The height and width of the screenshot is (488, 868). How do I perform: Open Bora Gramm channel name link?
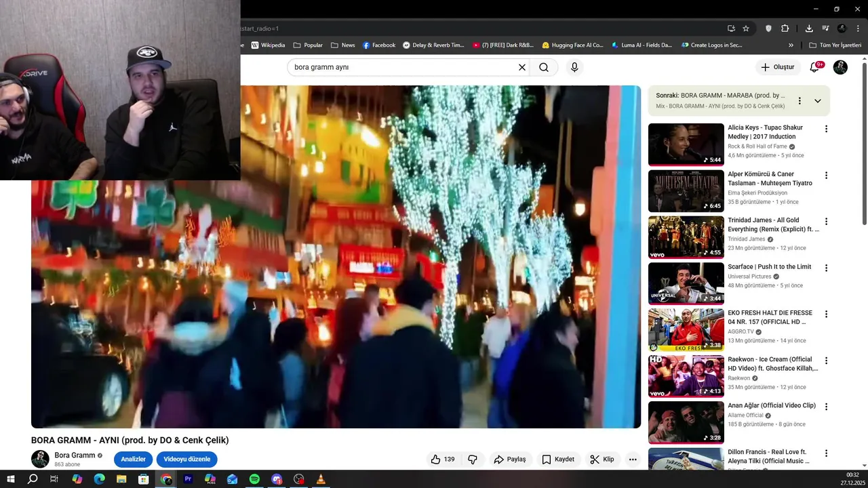tap(75, 455)
